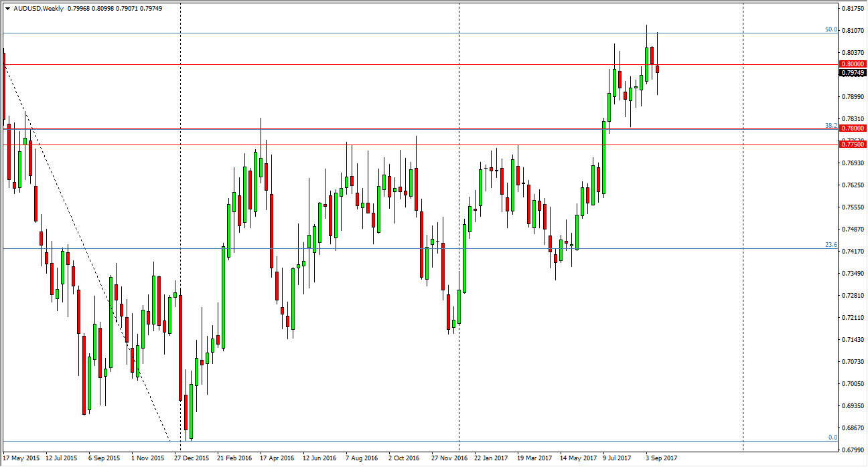Click the 3 Sep 2017 date label
868x467 pixels.
point(662,459)
